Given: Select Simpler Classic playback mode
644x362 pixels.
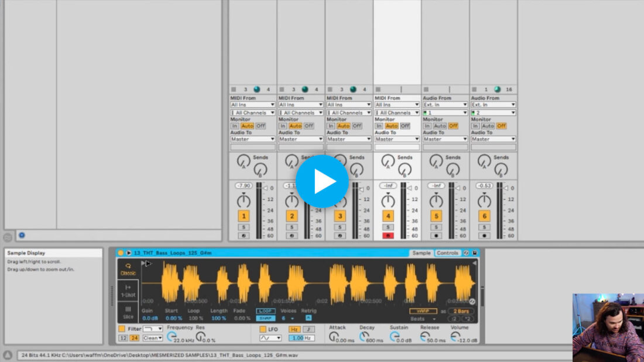Looking at the screenshot, I should 128,269.
